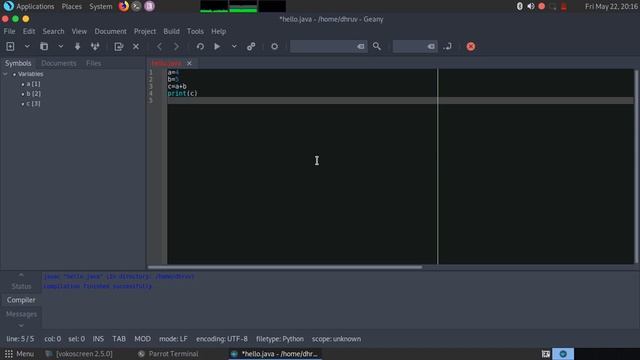Click the horizontal editor scrollbar

[285, 267]
